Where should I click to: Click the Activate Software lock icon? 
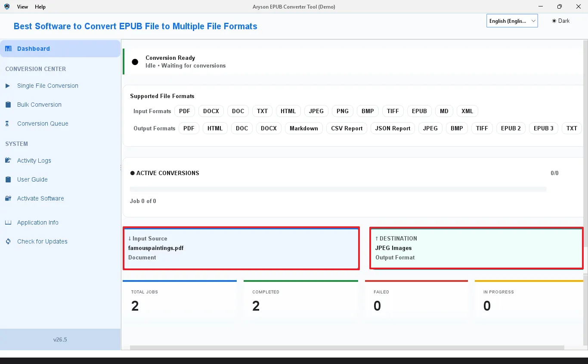pos(8,198)
